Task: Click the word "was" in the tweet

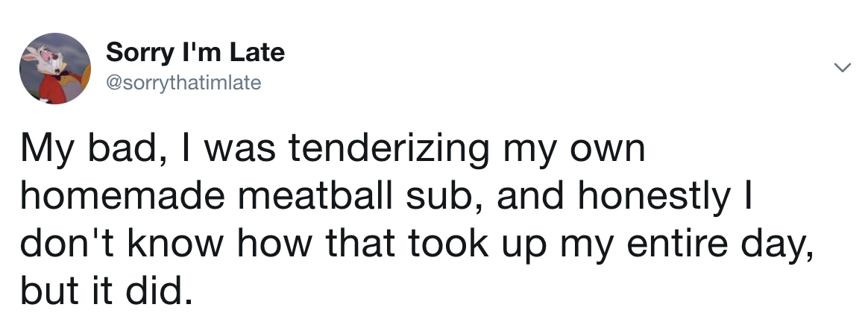Action: click(239, 153)
